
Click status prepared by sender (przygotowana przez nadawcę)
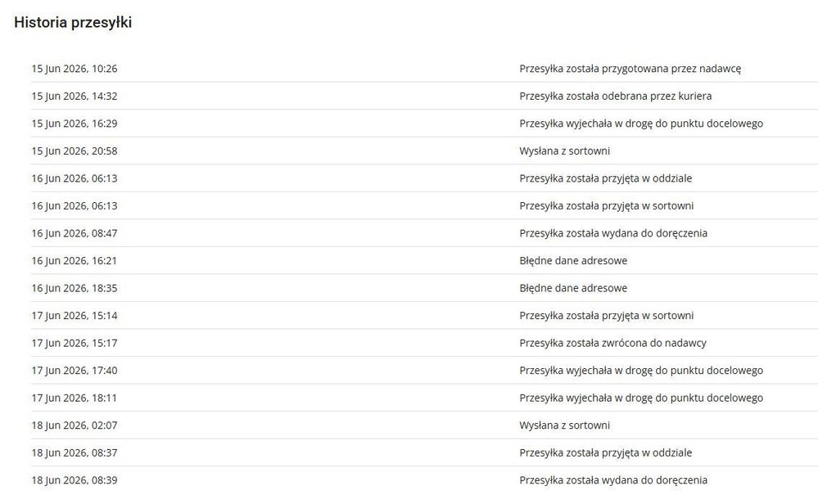pyautogui.click(x=630, y=68)
